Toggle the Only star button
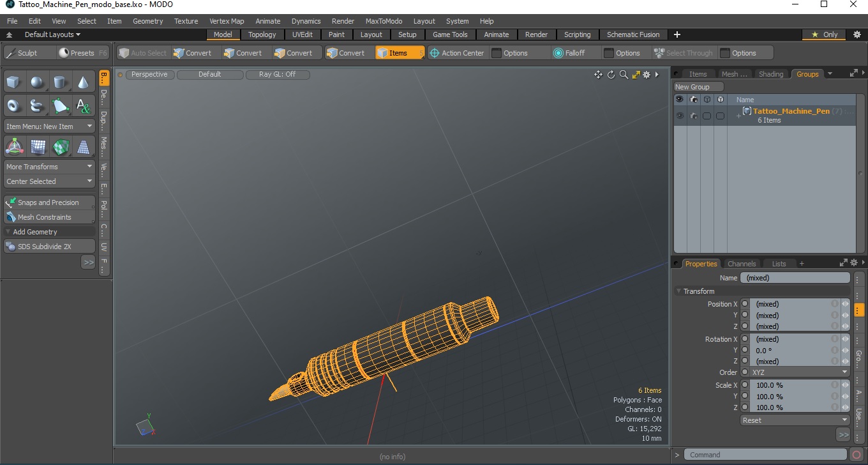Image resolution: width=868 pixels, height=465 pixels. (x=824, y=34)
